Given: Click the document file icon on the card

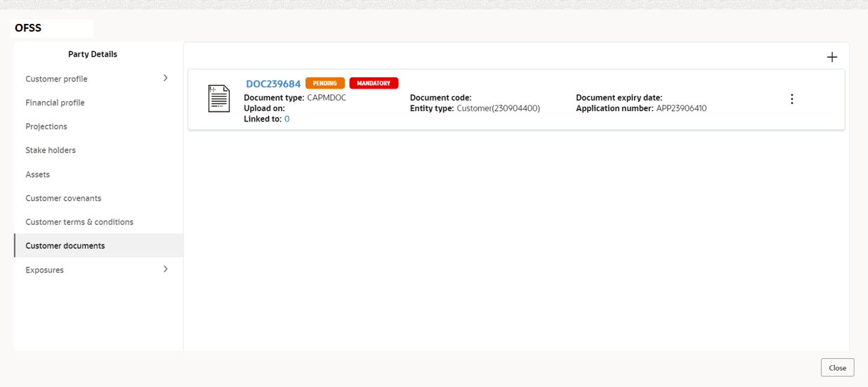Looking at the screenshot, I should click(219, 98).
